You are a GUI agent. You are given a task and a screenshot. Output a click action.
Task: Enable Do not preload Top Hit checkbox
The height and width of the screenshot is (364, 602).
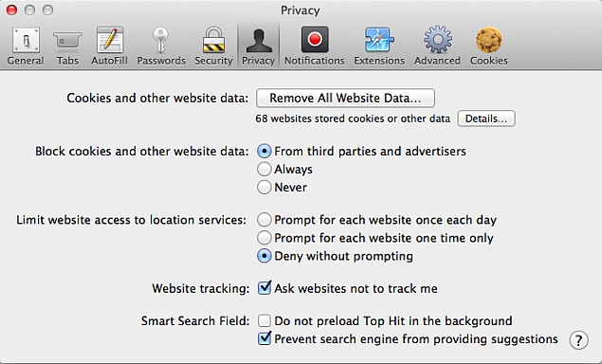click(265, 320)
